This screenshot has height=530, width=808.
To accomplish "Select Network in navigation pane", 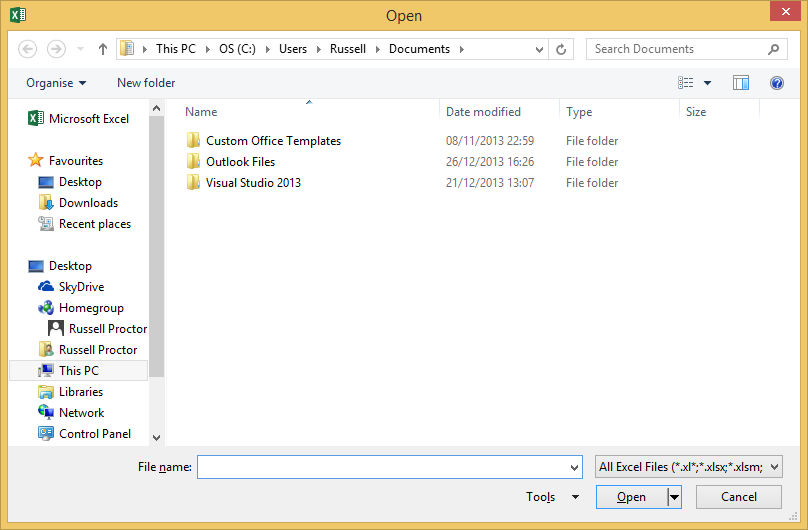I will pos(71,413).
